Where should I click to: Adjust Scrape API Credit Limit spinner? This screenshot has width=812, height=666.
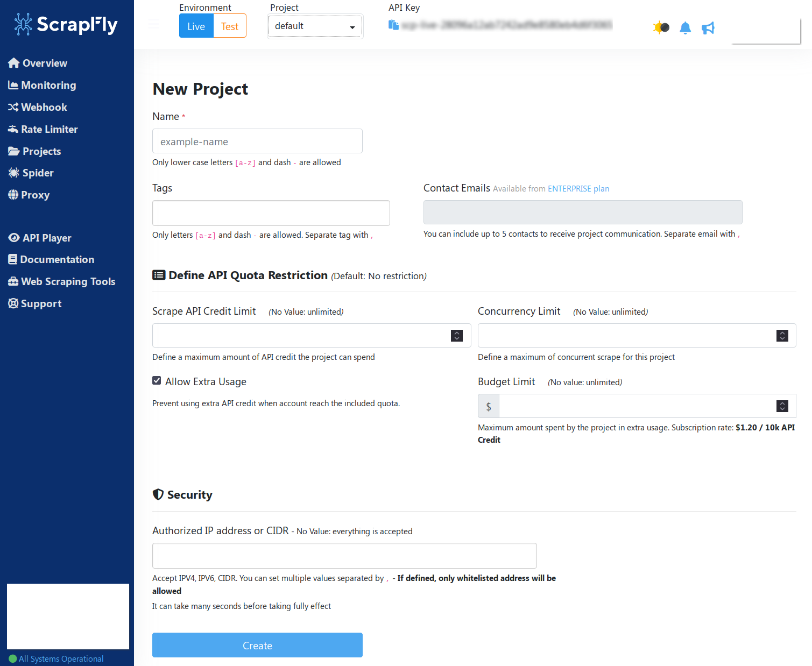457,336
